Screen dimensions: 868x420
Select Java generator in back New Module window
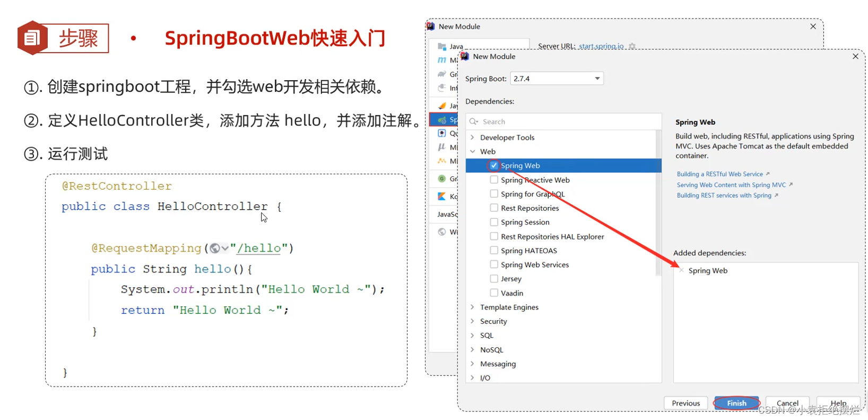coord(450,47)
